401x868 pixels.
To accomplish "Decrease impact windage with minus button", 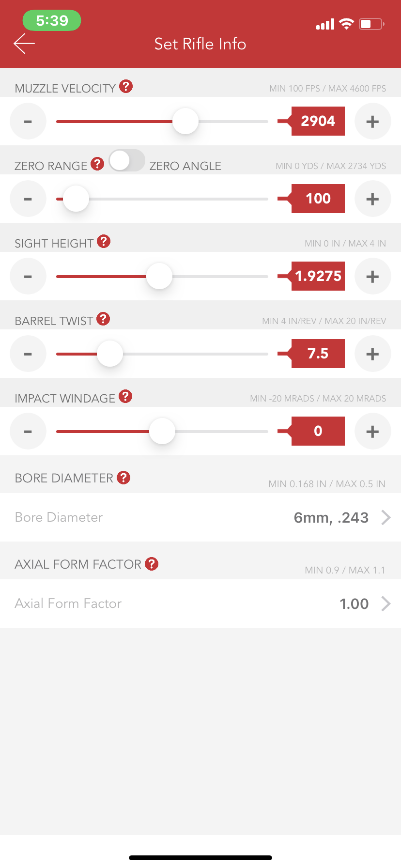I will point(28,431).
